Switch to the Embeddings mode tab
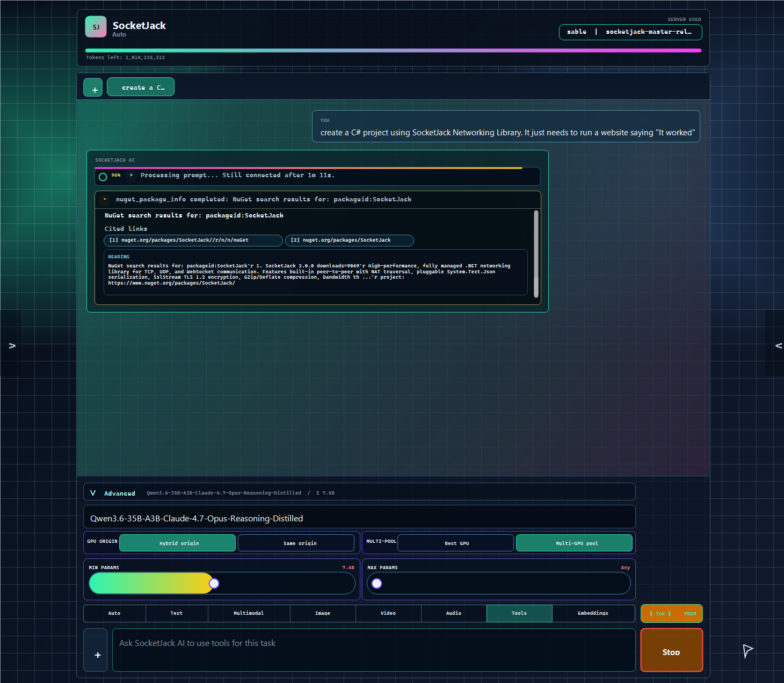784x683 pixels. [x=593, y=613]
